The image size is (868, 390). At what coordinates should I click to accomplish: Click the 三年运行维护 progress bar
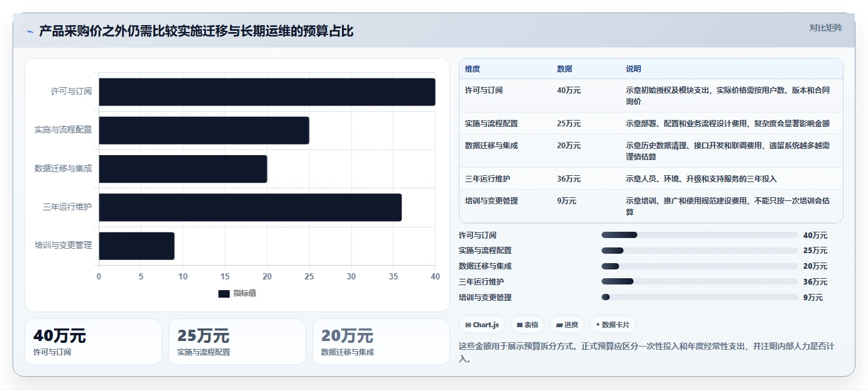[x=700, y=281]
